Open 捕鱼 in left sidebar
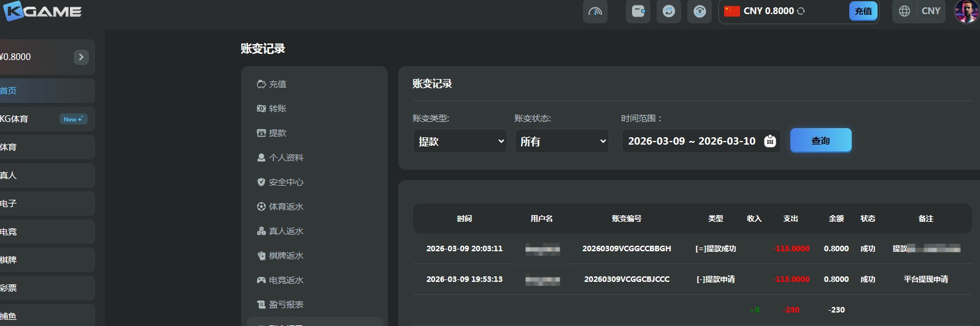Image resolution: width=980 pixels, height=326 pixels. (47, 315)
